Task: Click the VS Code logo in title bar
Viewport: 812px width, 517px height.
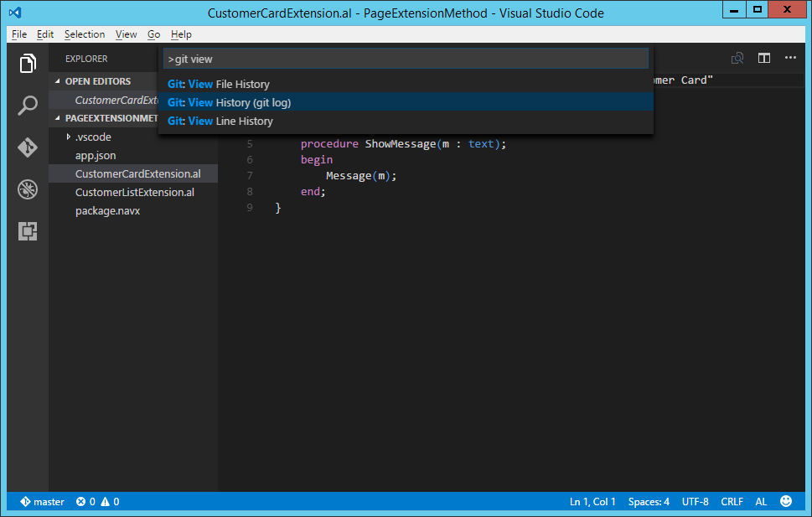Action: click(x=15, y=13)
